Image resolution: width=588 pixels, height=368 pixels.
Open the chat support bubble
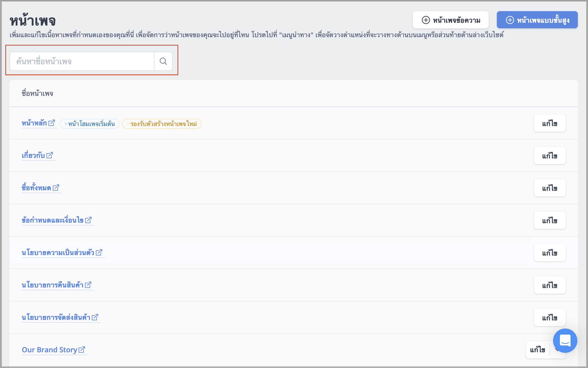[565, 341]
